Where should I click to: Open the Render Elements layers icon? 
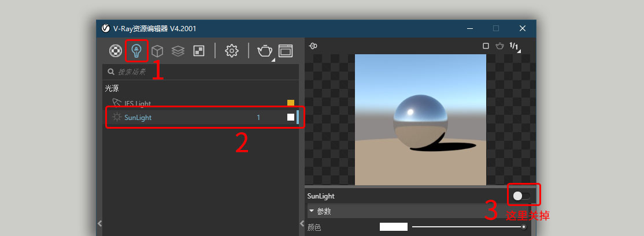coord(178,51)
